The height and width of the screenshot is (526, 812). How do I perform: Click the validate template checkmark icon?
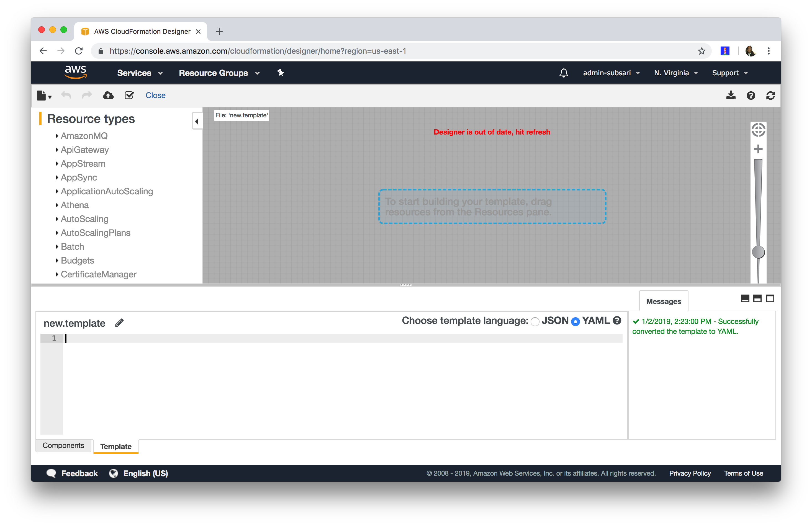point(130,95)
